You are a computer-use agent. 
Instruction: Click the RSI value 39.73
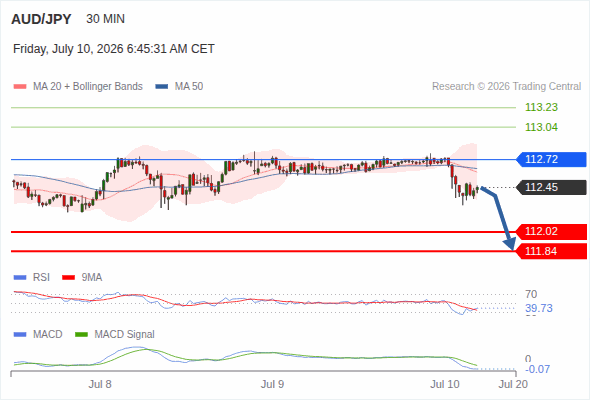[539, 308]
